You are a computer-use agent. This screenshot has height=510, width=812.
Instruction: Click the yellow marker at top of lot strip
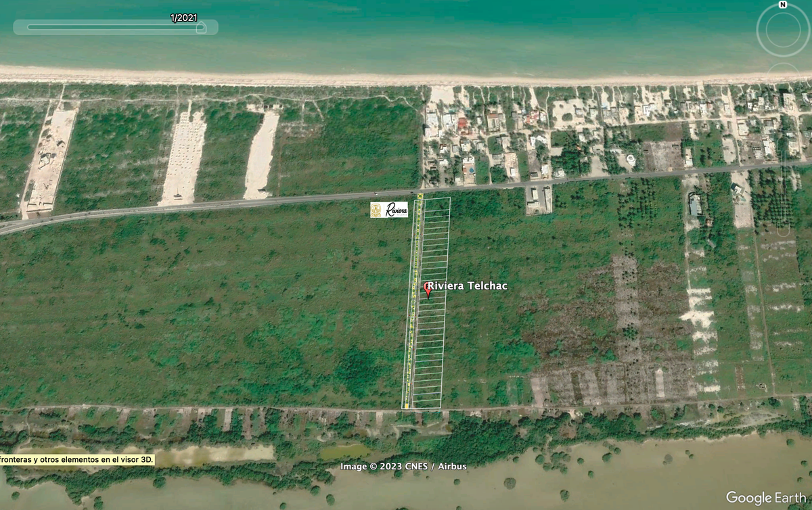tap(420, 196)
